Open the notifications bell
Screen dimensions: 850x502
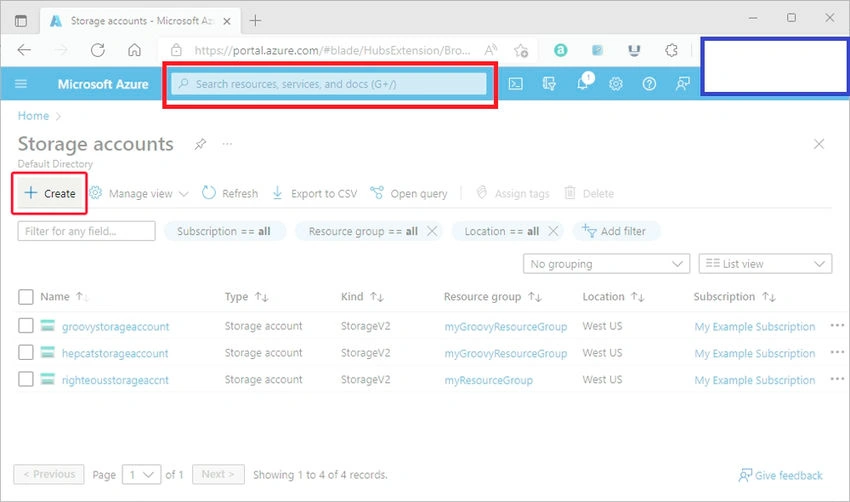[x=583, y=83]
